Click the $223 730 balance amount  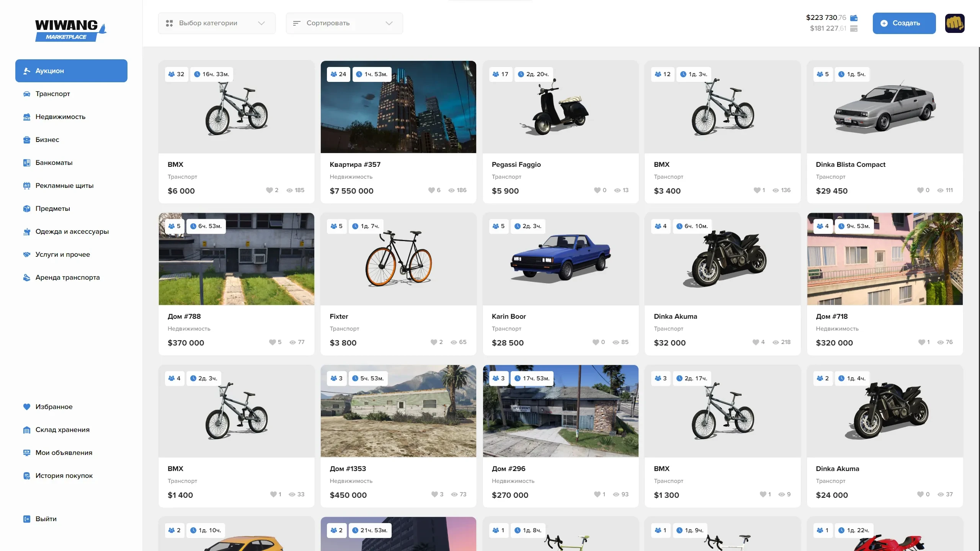826,18
